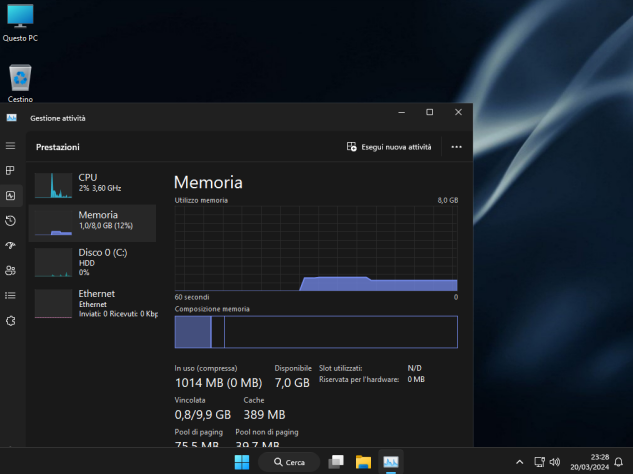This screenshot has width=633, height=474.
Task: Select the Memoria performance item
Action: (x=92, y=223)
